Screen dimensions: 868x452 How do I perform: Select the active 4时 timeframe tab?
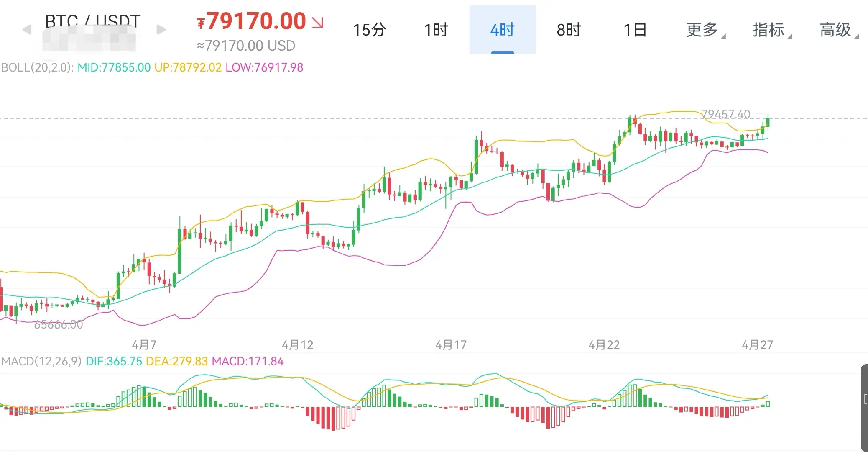(502, 30)
